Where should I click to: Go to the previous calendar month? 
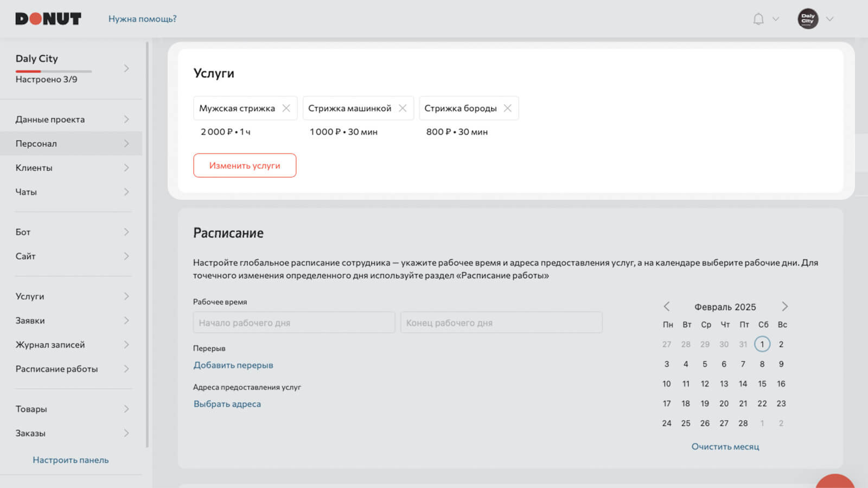(667, 307)
